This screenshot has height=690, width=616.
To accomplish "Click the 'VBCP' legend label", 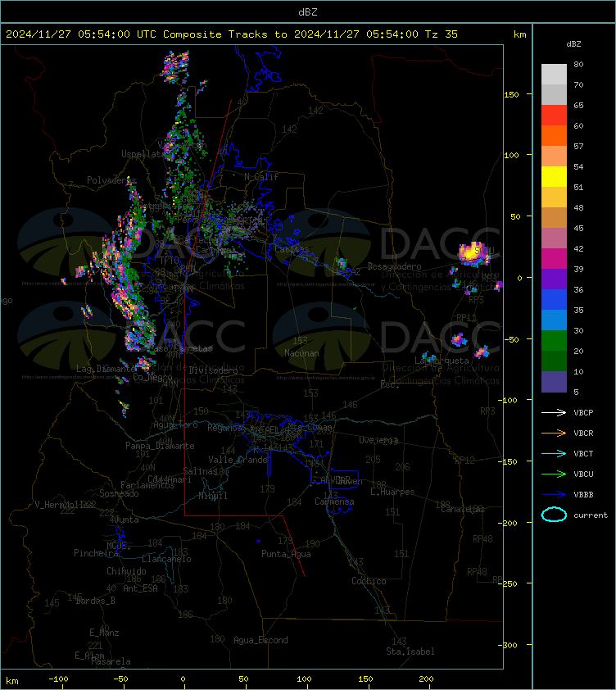I will pyautogui.click(x=583, y=413).
